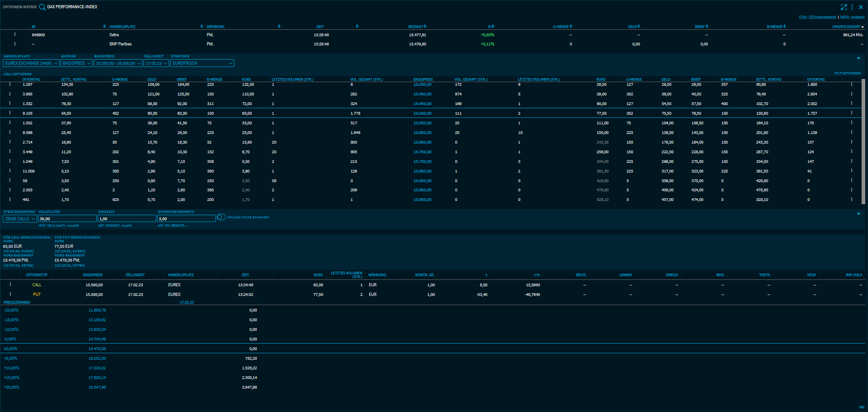Open the row menu for BNP Paribas
Viewport: 868px width, 412px height.
(x=15, y=44)
